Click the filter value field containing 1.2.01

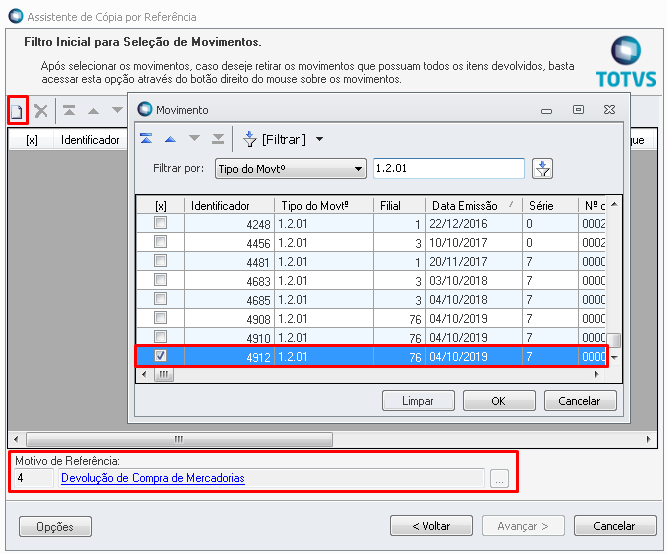click(x=449, y=168)
